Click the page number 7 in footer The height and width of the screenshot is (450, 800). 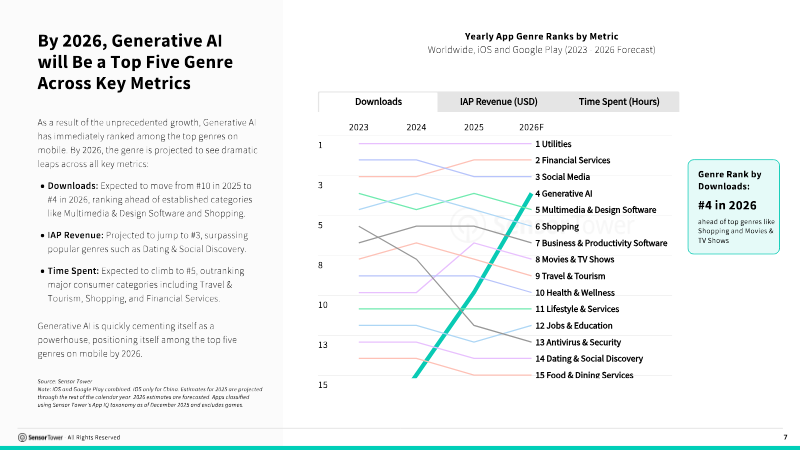pos(785,437)
